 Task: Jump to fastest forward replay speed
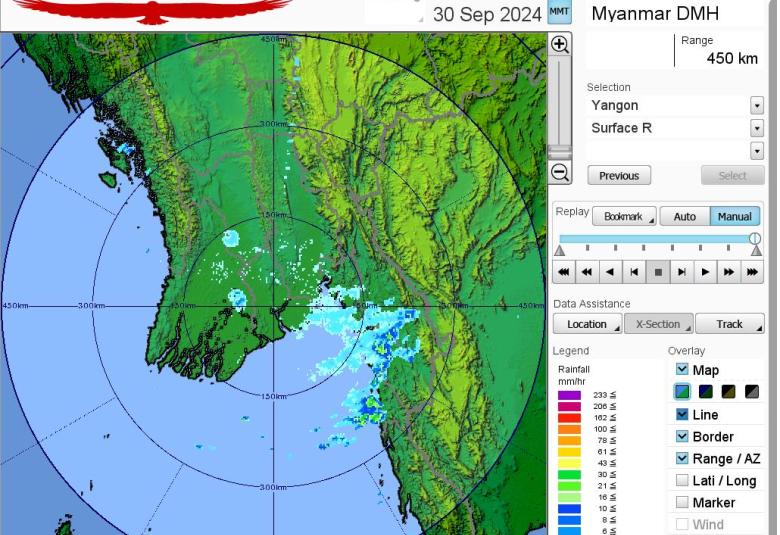coord(753,272)
